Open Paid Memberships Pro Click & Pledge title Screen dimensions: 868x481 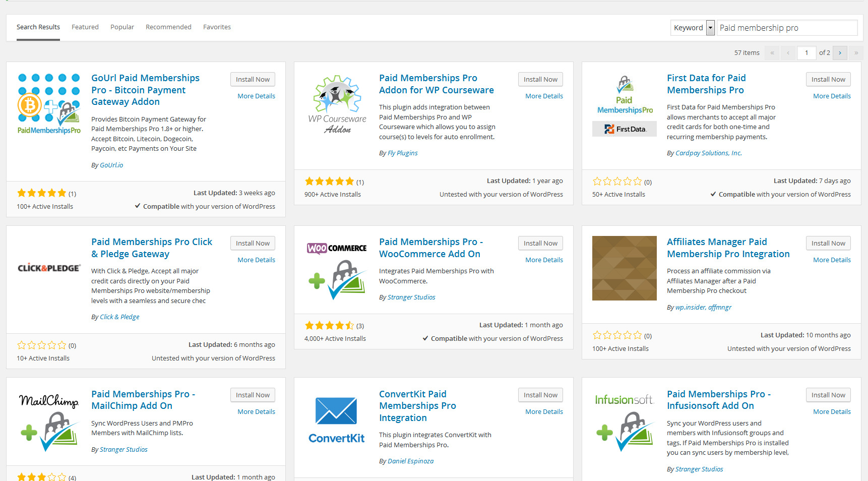click(152, 248)
